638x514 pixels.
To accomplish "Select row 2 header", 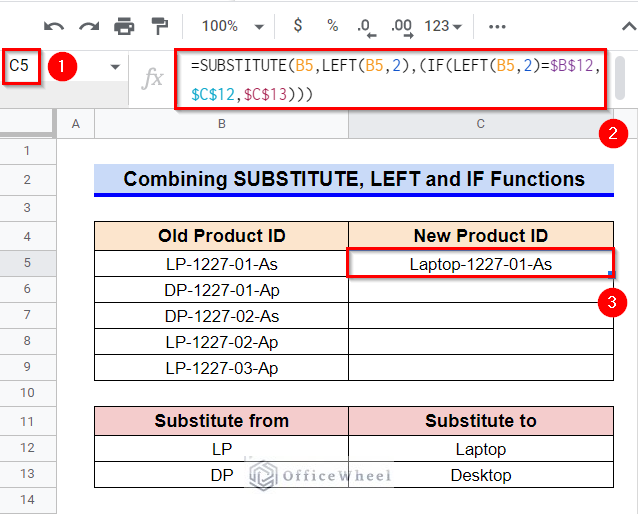I will [x=27, y=179].
